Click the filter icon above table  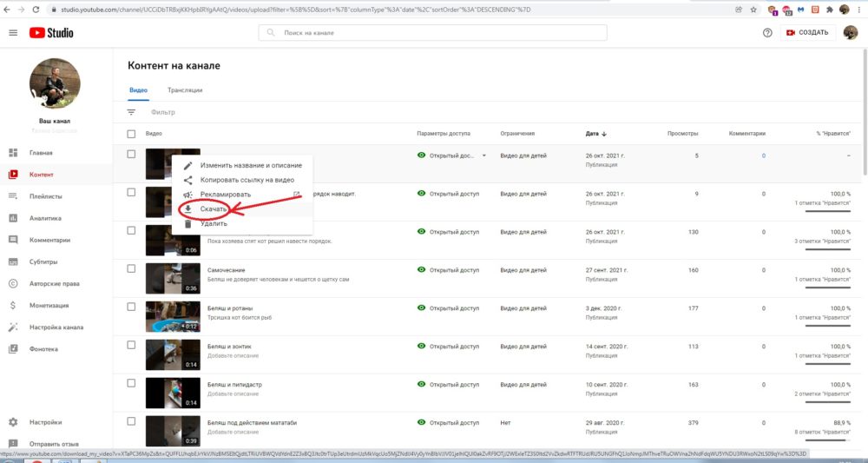132,112
